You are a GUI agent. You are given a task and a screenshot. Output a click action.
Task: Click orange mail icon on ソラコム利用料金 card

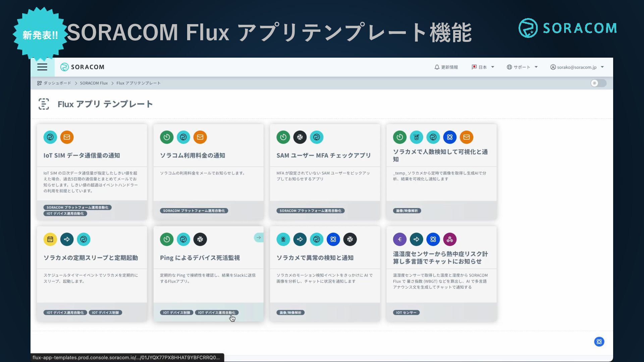[x=200, y=137]
